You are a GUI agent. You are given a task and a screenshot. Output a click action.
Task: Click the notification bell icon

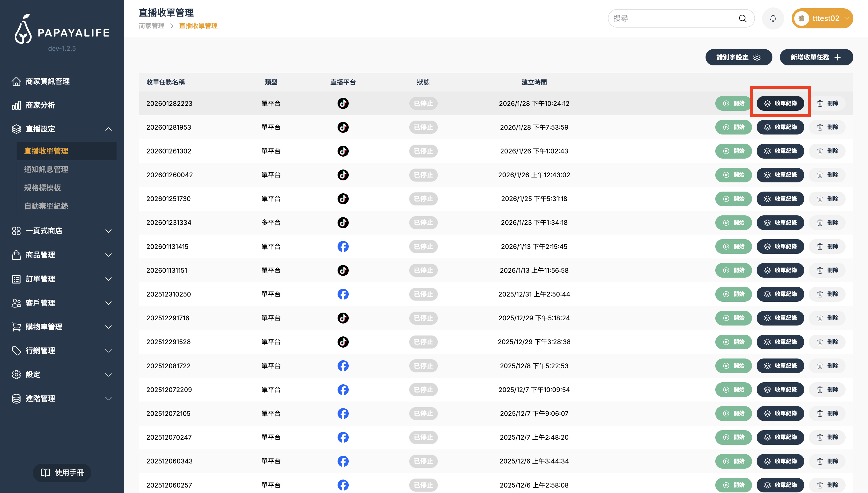tap(773, 18)
